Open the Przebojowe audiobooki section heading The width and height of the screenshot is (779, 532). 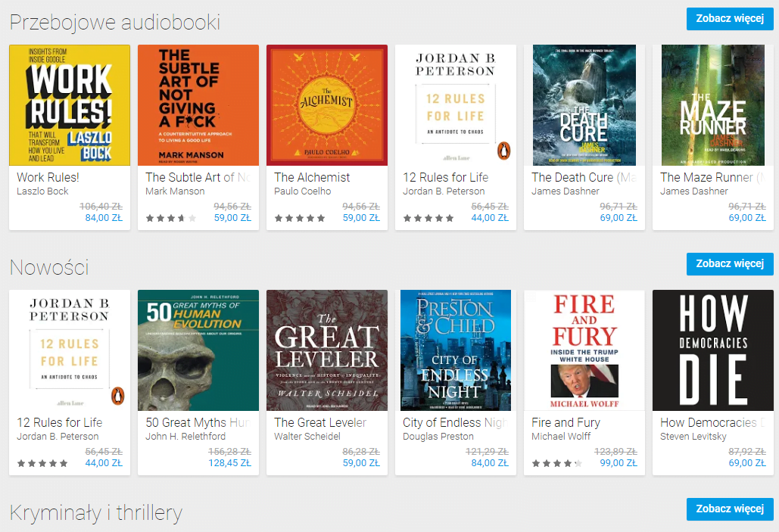pyautogui.click(x=115, y=23)
